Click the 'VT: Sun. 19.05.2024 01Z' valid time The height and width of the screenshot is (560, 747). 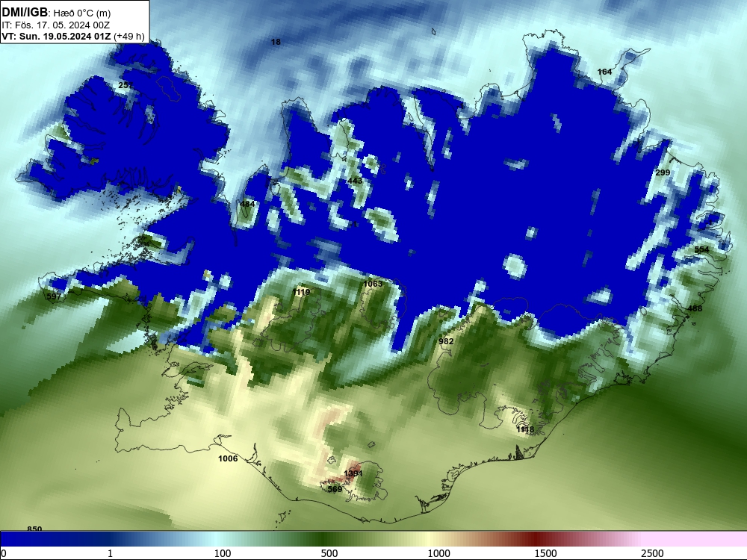click(56, 36)
